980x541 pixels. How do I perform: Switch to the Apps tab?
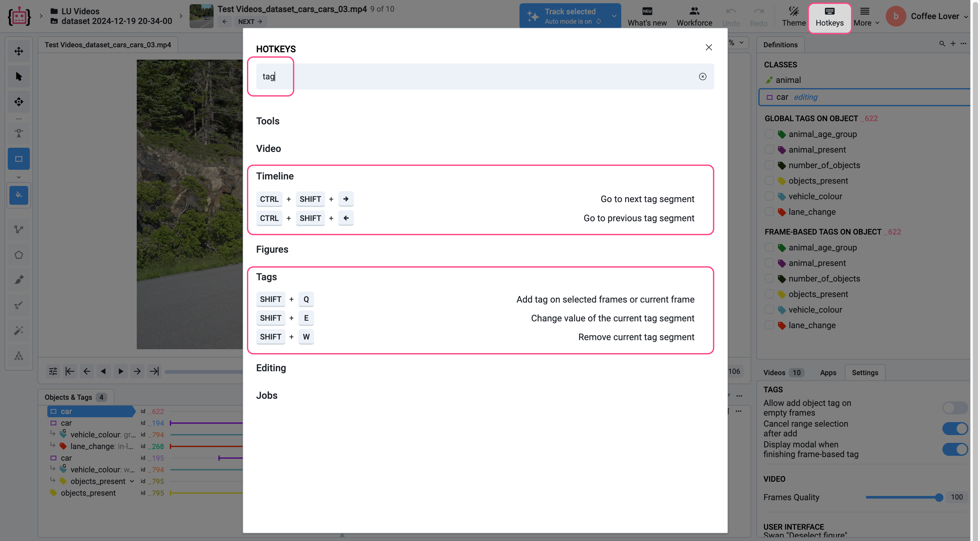coord(828,373)
